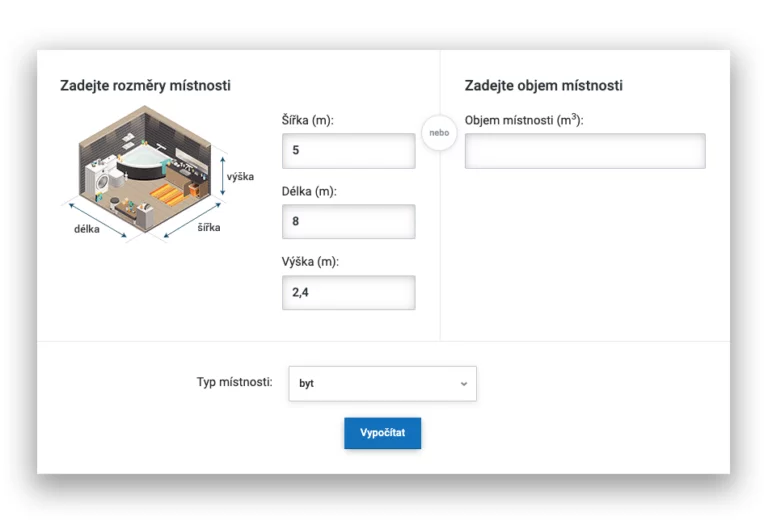This screenshot has width=768, height=525.
Task: Click the 'Šířka (m):' field label
Action: point(308,120)
